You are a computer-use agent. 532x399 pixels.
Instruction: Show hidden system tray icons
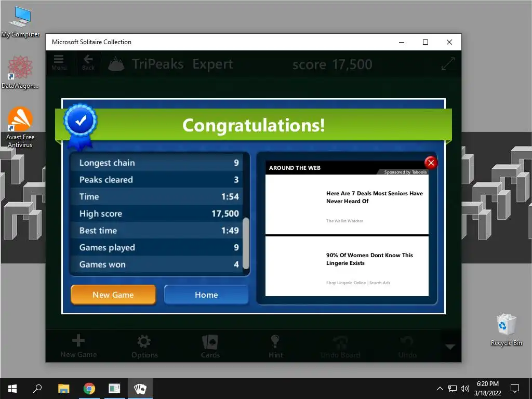pos(440,389)
